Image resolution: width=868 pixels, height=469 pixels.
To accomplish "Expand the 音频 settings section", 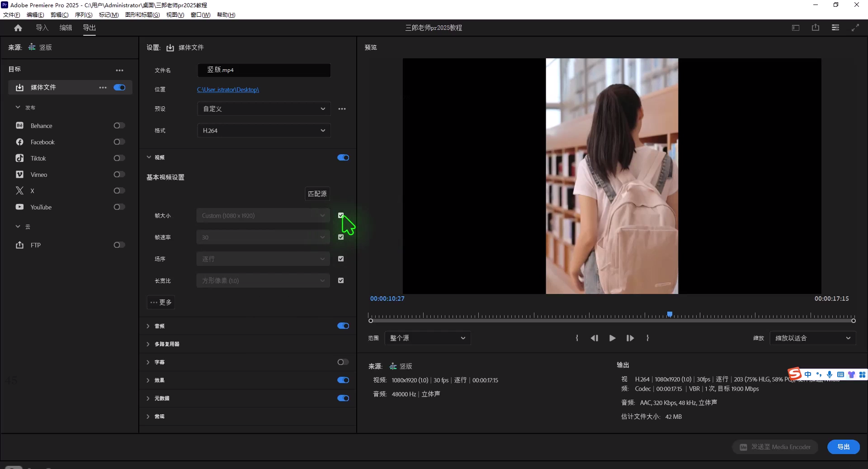I will pyautogui.click(x=148, y=326).
